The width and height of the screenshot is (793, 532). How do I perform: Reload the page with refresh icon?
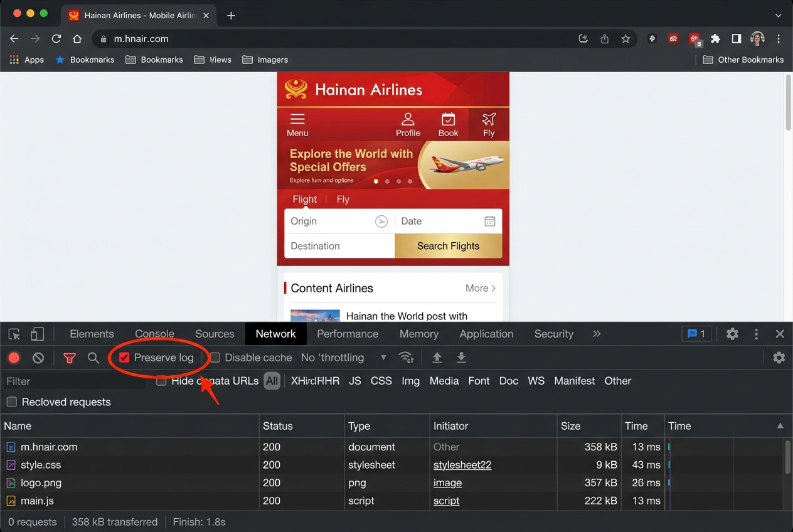pyautogui.click(x=56, y=39)
